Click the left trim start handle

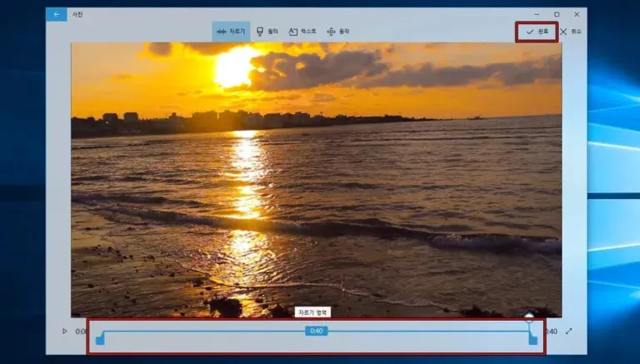pos(100,339)
